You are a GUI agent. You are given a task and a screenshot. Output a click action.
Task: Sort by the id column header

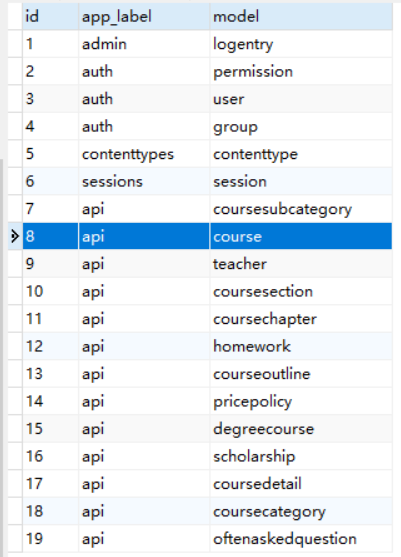tap(50, 17)
